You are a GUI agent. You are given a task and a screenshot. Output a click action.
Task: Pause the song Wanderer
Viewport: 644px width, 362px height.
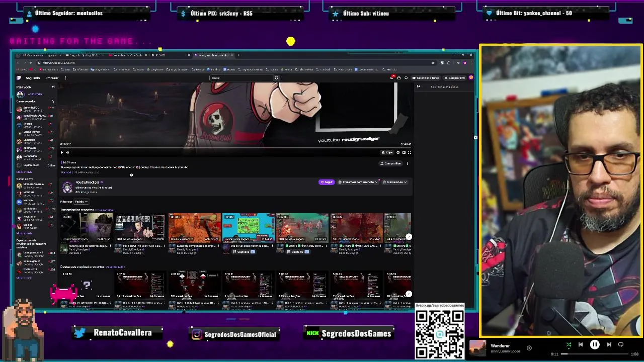595,344
